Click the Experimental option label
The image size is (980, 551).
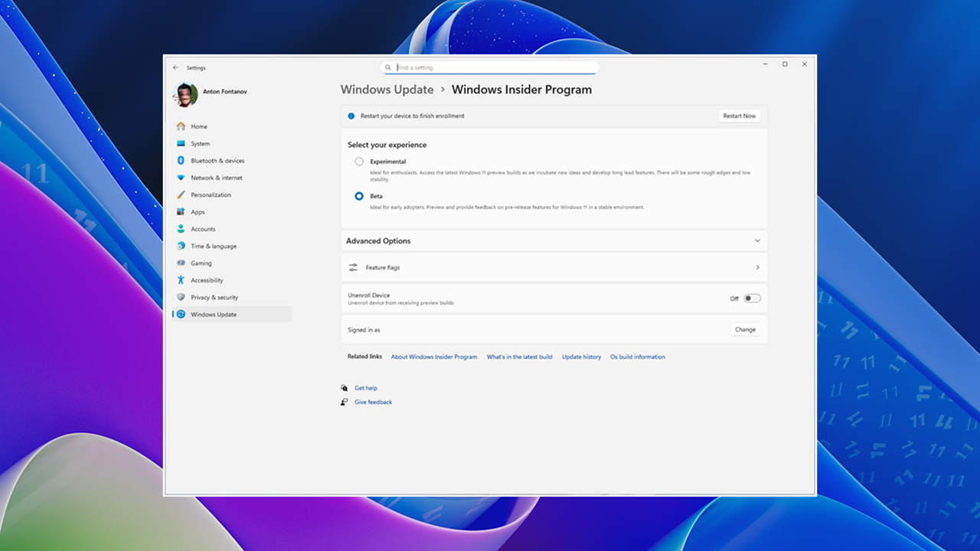[388, 161]
